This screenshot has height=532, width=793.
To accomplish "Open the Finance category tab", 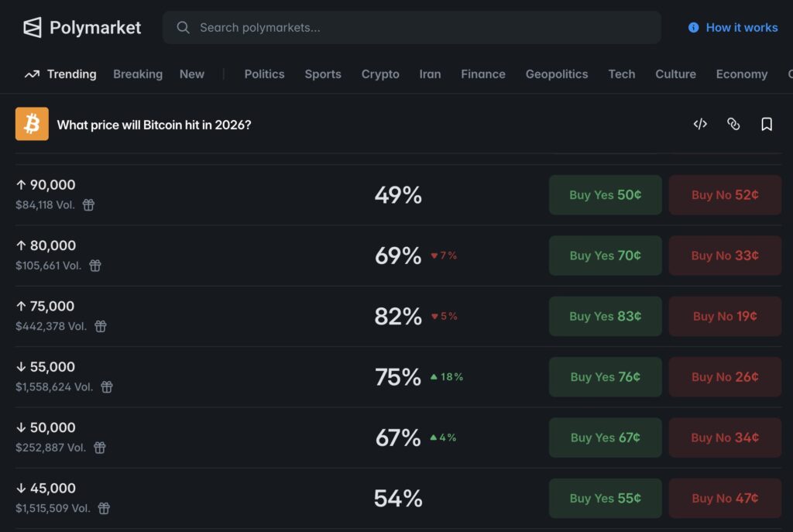I will click(x=483, y=74).
